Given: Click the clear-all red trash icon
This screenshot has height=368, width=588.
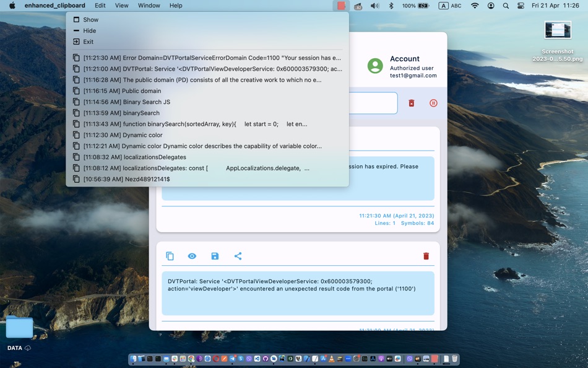Looking at the screenshot, I should tap(412, 103).
